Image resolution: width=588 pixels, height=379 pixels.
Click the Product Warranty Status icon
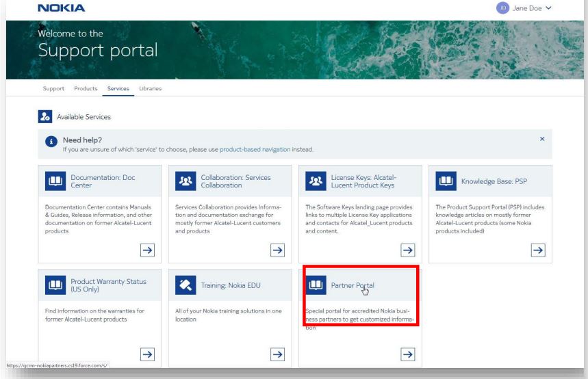(x=55, y=285)
